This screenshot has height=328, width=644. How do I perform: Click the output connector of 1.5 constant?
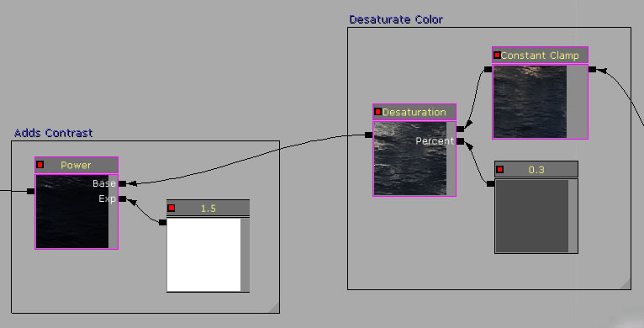[x=162, y=222]
